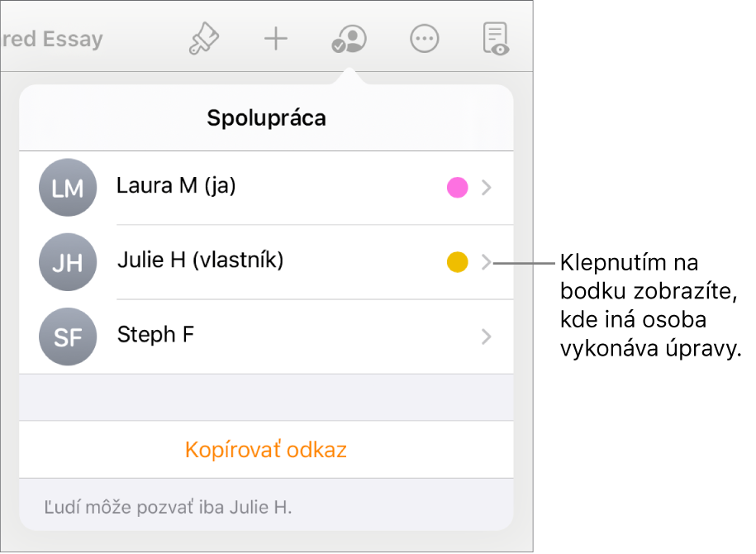Screen dimensions: 756x554
Task: Open the More options ellipsis menu
Action: tap(424, 39)
